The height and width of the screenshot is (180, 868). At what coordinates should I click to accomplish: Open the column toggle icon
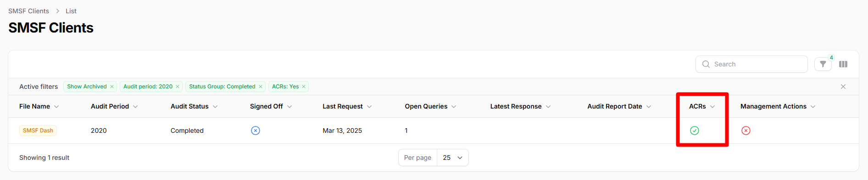(843, 64)
